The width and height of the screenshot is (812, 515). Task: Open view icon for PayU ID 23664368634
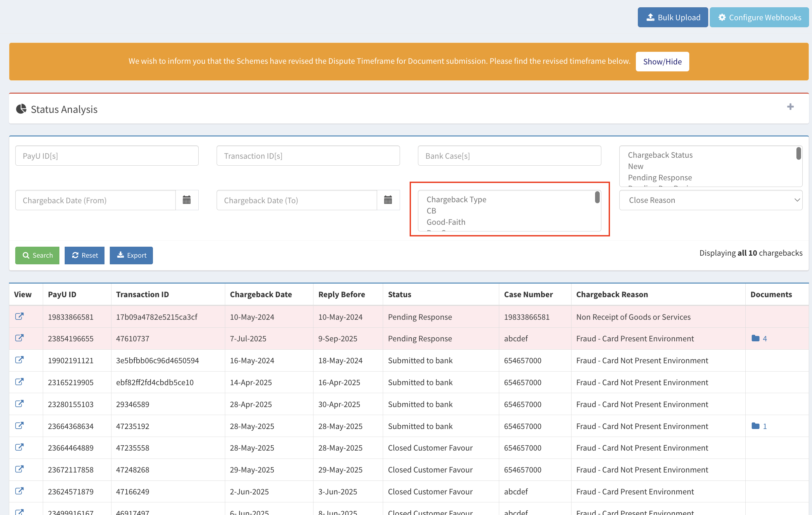point(19,425)
